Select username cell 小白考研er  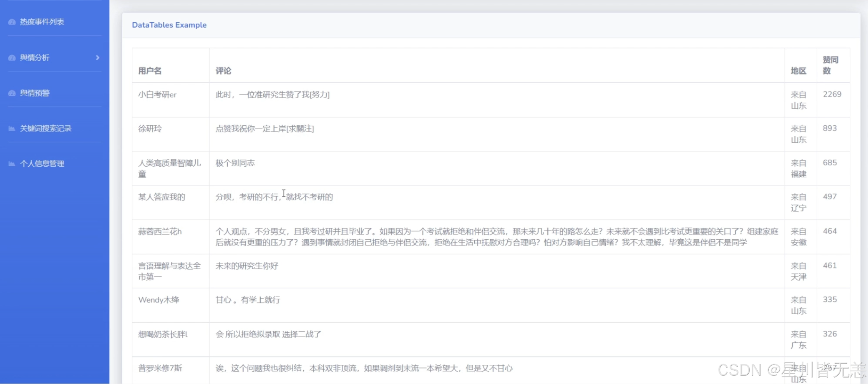[x=157, y=95]
